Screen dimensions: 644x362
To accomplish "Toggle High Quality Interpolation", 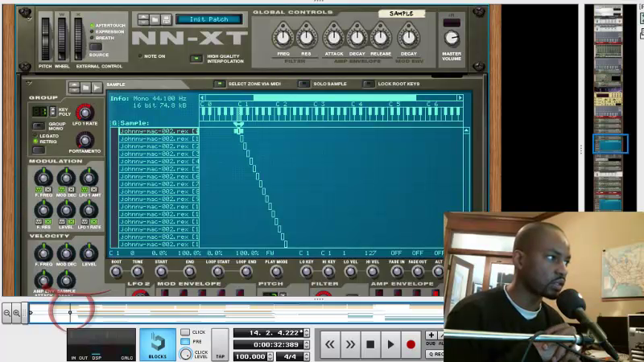I will tap(196, 59).
